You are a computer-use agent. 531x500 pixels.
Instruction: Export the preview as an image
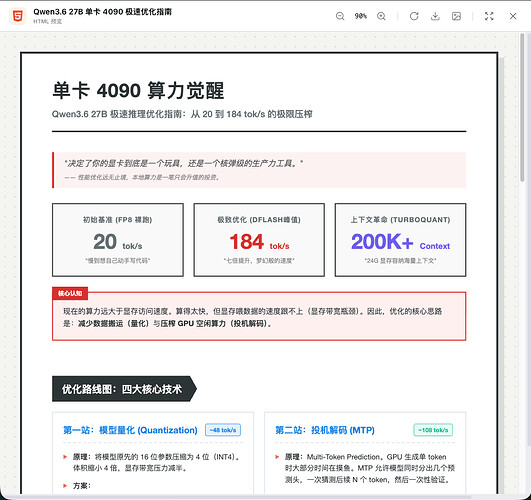[456, 16]
